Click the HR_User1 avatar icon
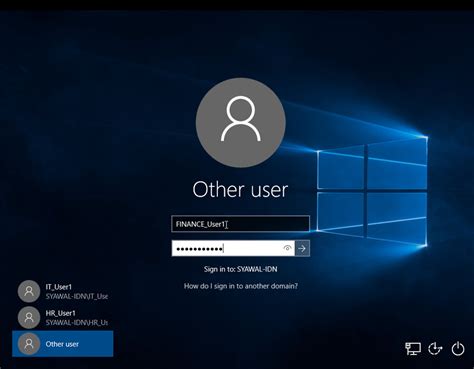This screenshot has height=369, width=474. pos(29,317)
